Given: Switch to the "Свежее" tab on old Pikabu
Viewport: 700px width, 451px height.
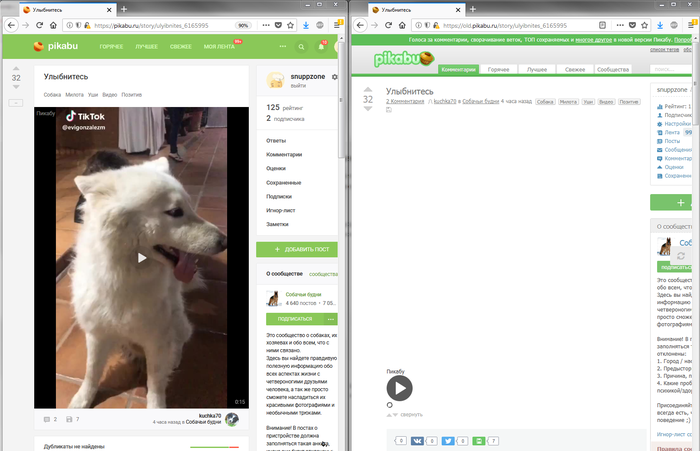Looking at the screenshot, I should [x=574, y=69].
